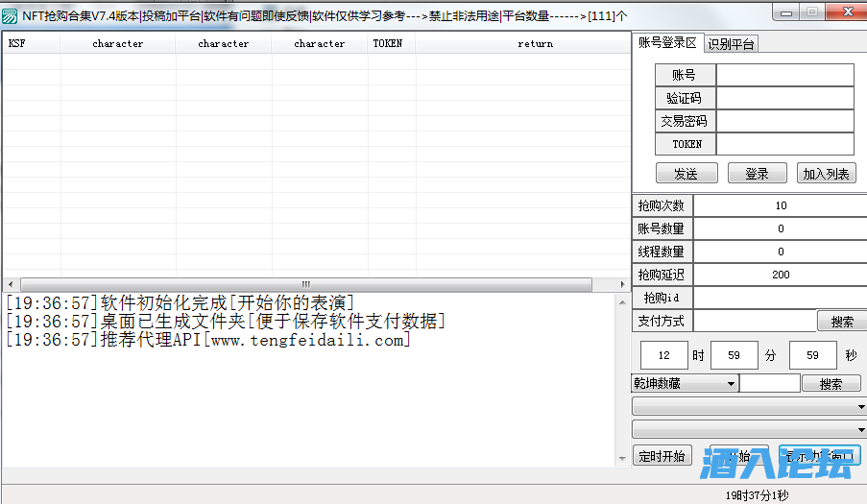Click 搜索 button beside 支付方式
Screen dimensions: 867x504
coord(842,322)
